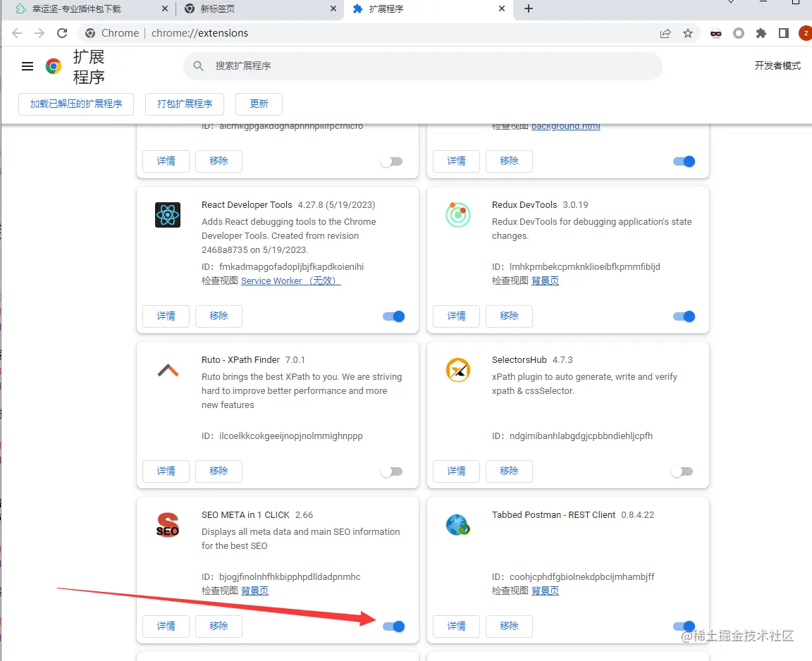The width and height of the screenshot is (812, 661).
Task: Toggle the cut-off top-left extension card's switch on
Action: 391,161
